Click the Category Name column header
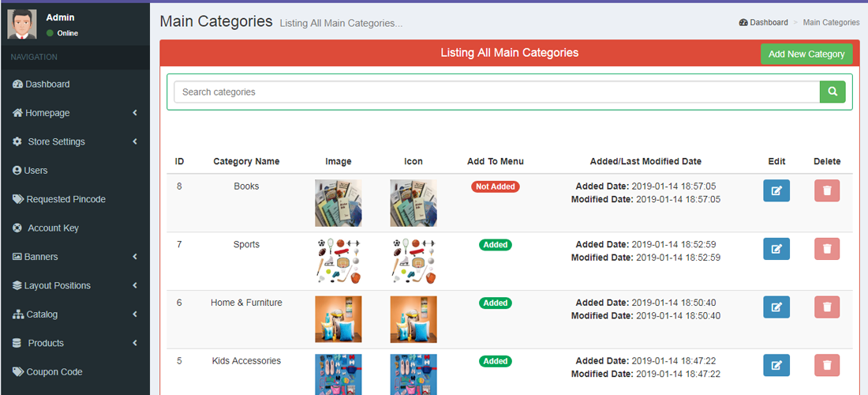This screenshot has width=868, height=395. pos(246,162)
